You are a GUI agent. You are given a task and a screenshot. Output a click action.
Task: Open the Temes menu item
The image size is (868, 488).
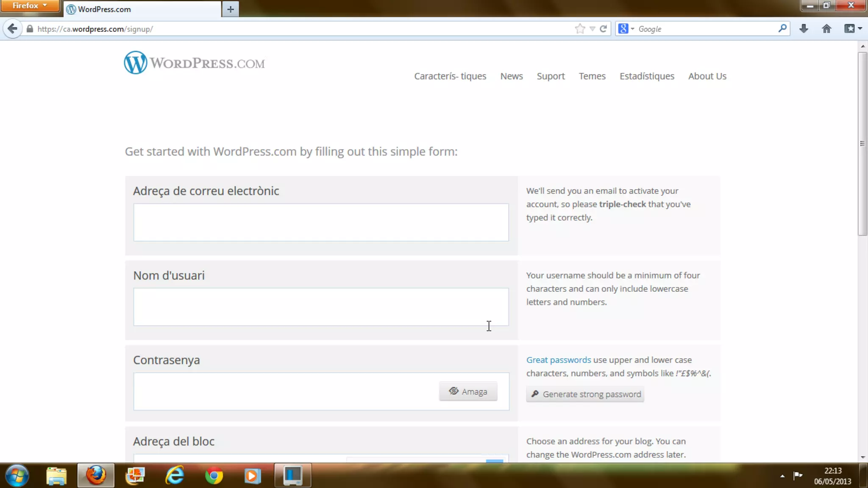(x=592, y=76)
